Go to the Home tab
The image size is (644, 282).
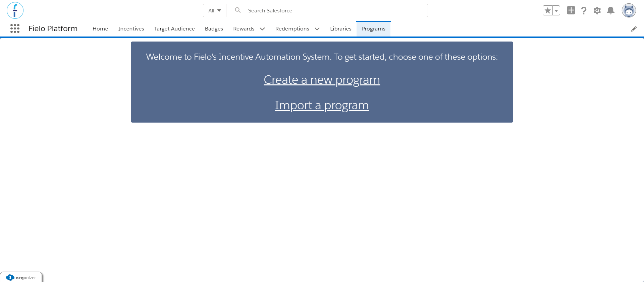coord(100,29)
